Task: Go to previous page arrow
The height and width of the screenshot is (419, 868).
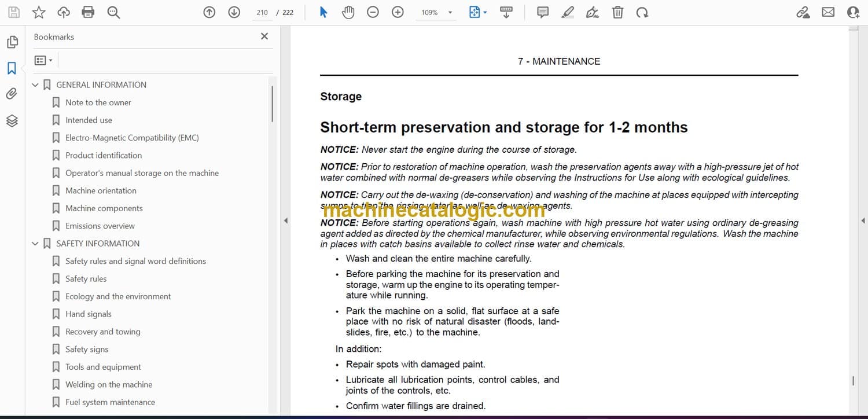Action: 209,12
